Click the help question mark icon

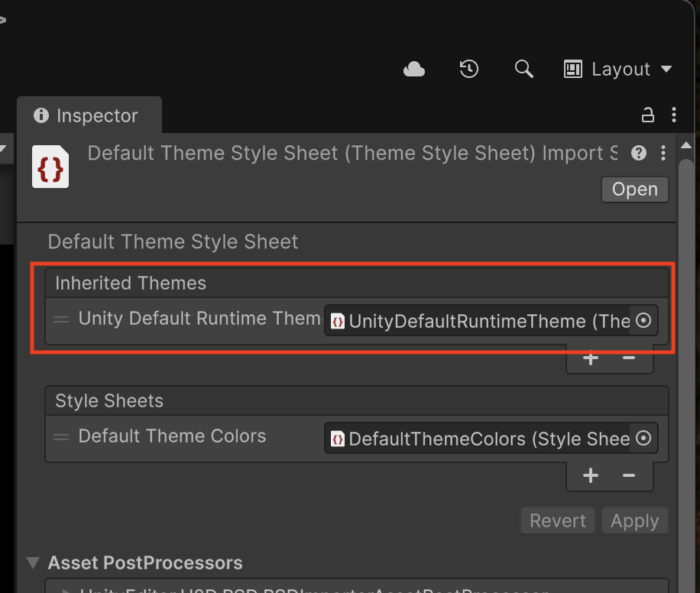tap(639, 154)
